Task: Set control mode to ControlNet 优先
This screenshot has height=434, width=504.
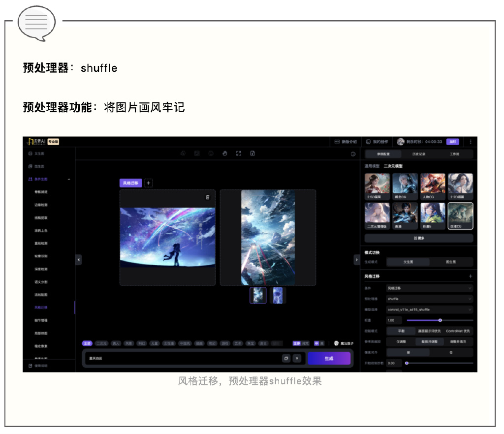Action: [458, 331]
